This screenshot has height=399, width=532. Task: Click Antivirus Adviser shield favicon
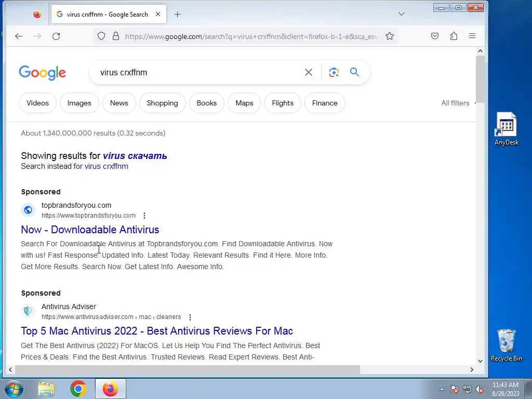28,311
